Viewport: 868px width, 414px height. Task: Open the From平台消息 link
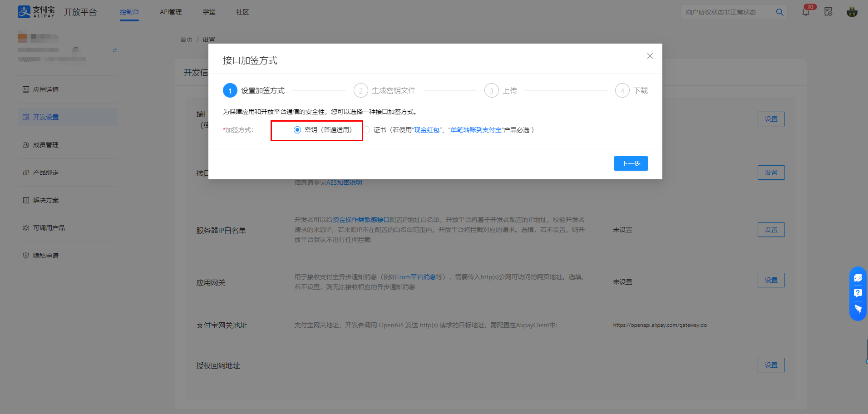click(x=416, y=277)
